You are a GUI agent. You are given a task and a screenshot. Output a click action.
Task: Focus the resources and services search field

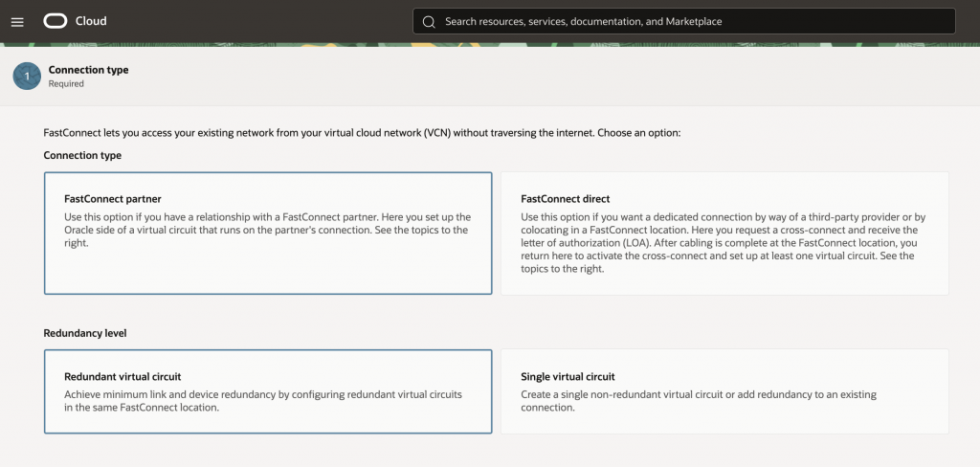683,21
